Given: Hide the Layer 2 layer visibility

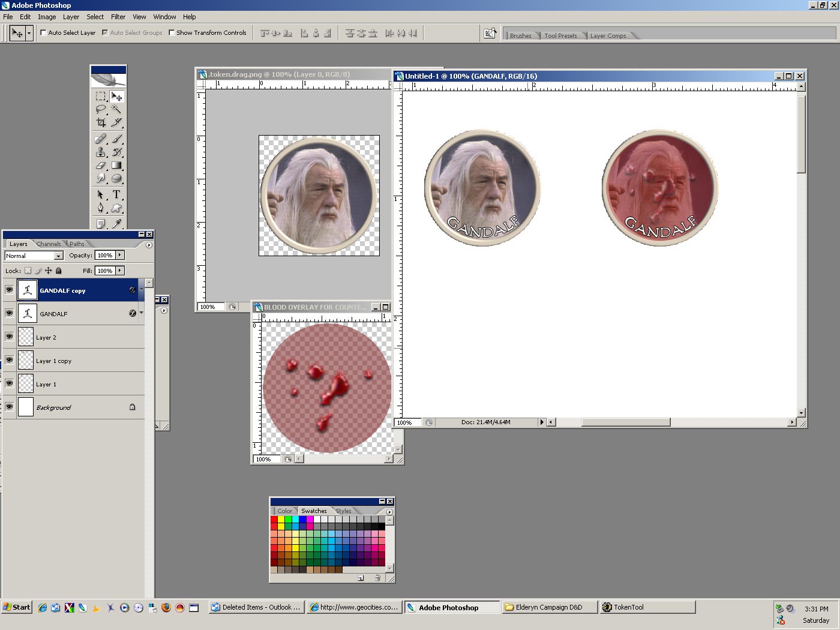Looking at the screenshot, I should [x=9, y=337].
